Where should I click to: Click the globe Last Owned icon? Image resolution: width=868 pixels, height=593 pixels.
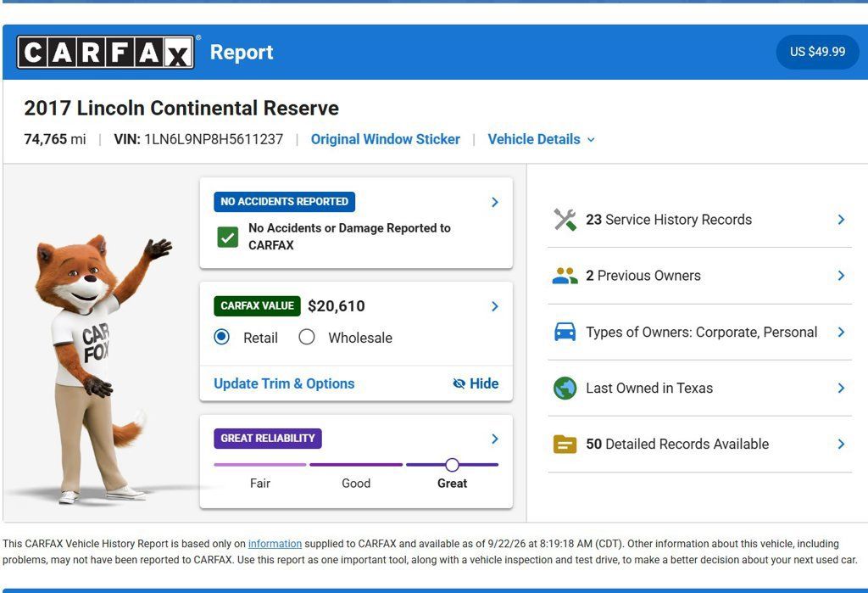pos(565,388)
